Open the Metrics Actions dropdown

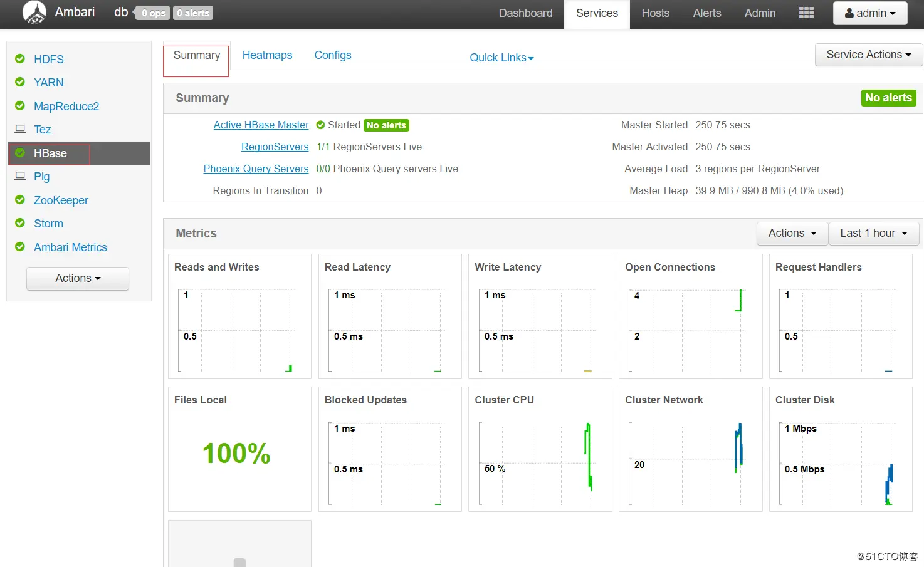click(792, 233)
